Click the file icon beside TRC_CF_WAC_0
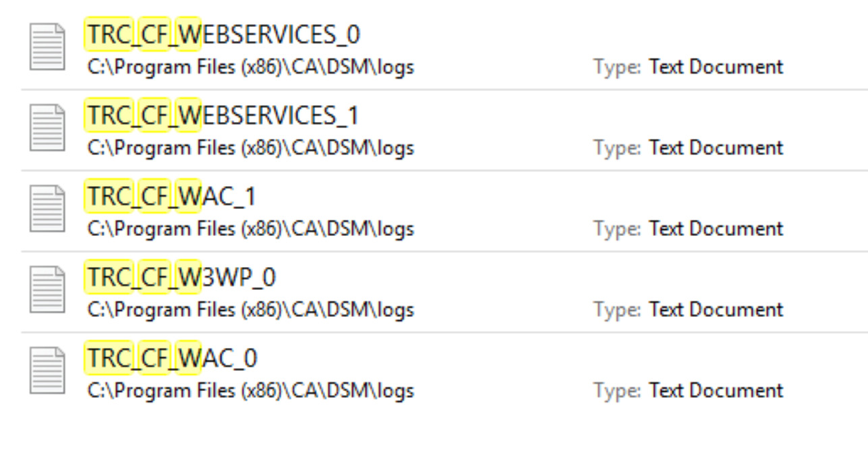Screen dimensions: 868x474 47,371
